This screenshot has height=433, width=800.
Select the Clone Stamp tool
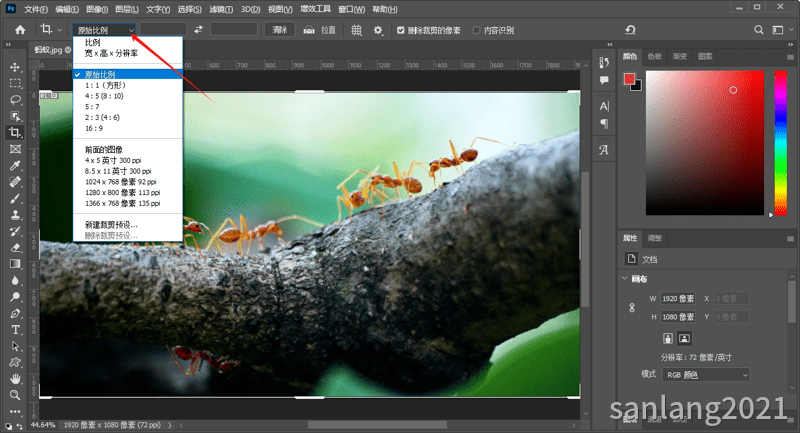coord(15,215)
